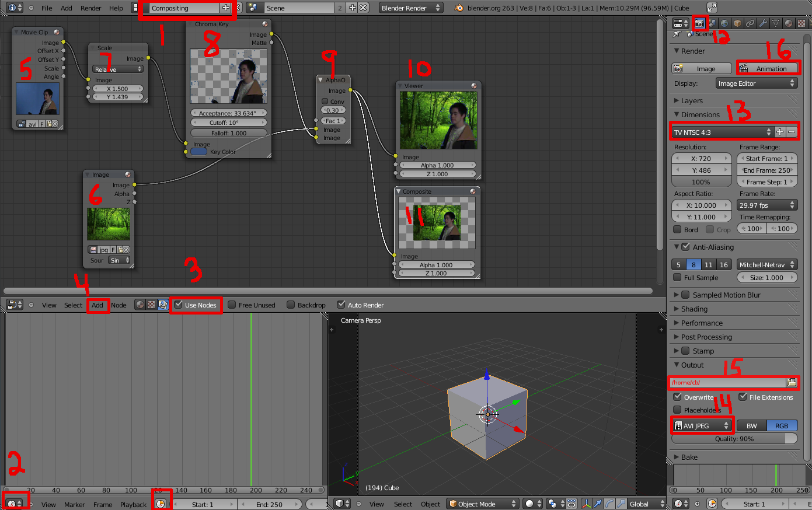
Task: Enable the Free Unused checkbox
Action: (x=232, y=305)
